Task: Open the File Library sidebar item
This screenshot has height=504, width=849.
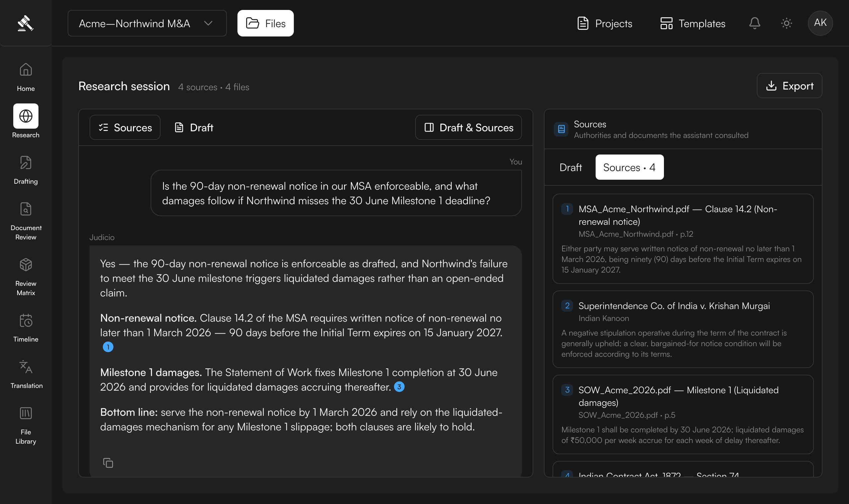Action: tap(26, 425)
